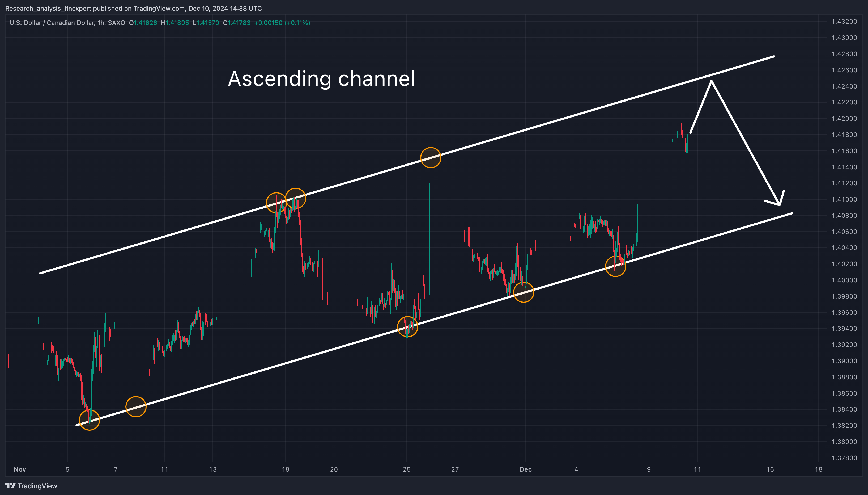This screenshot has width=868, height=495.
Task: Click price label 1.38800
Action: point(844,377)
